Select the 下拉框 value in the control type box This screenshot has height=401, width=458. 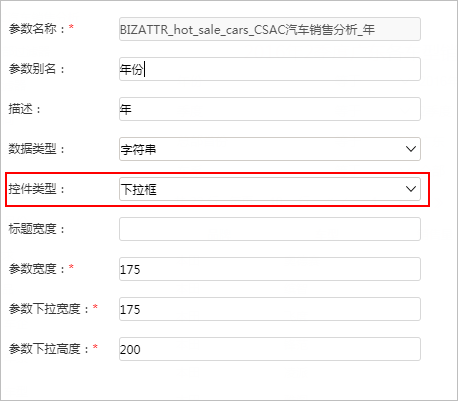[138, 189]
